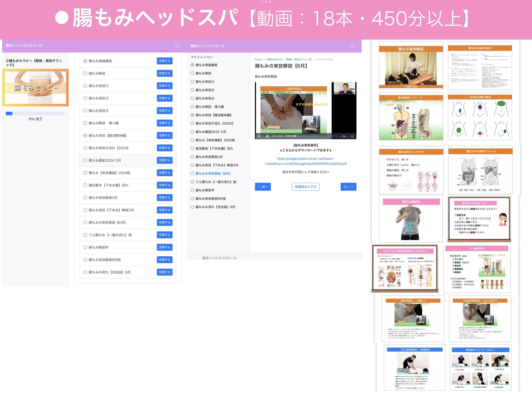Go to the next lesson with 次へ
532x396 pixels.
[x=348, y=187]
